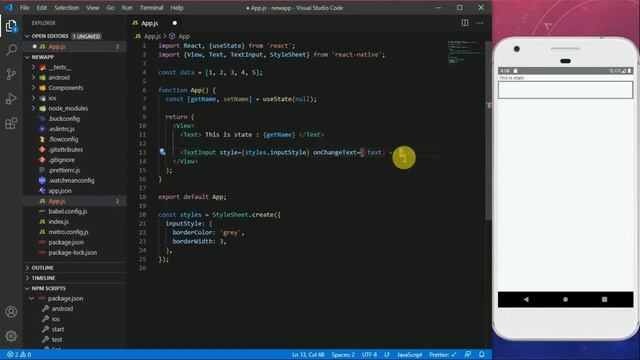
Task: Tap the Android home button in emulator
Action: coord(565,299)
